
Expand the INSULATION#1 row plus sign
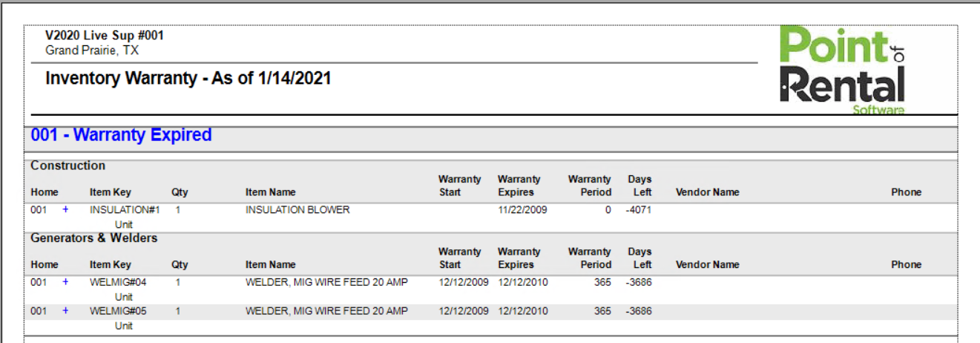pos(65,209)
